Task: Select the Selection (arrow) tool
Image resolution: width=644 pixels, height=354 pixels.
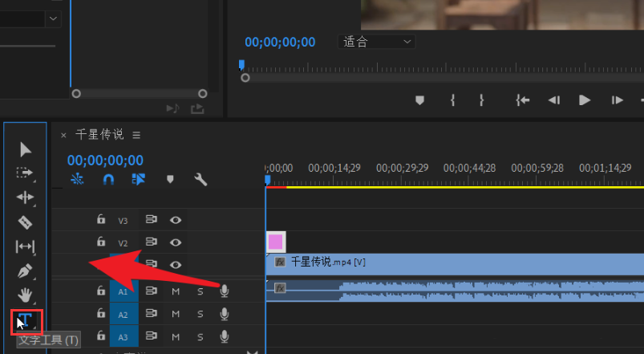Action: click(x=25, y=149)
